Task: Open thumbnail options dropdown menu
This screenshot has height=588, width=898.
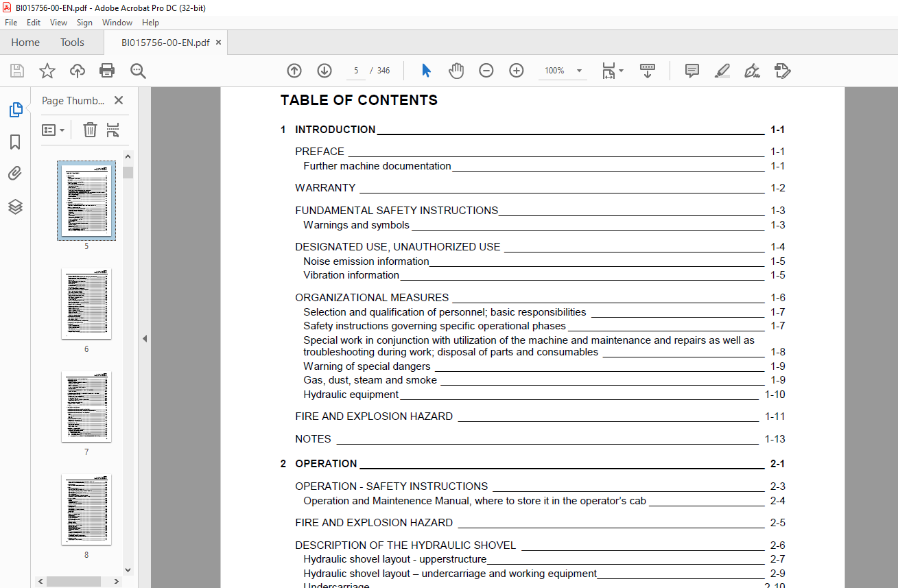Action: [54, 130]
